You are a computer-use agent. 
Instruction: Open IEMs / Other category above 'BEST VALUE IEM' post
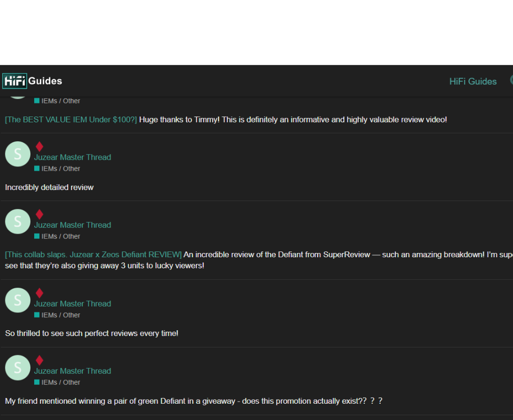[x=57, y=101]
